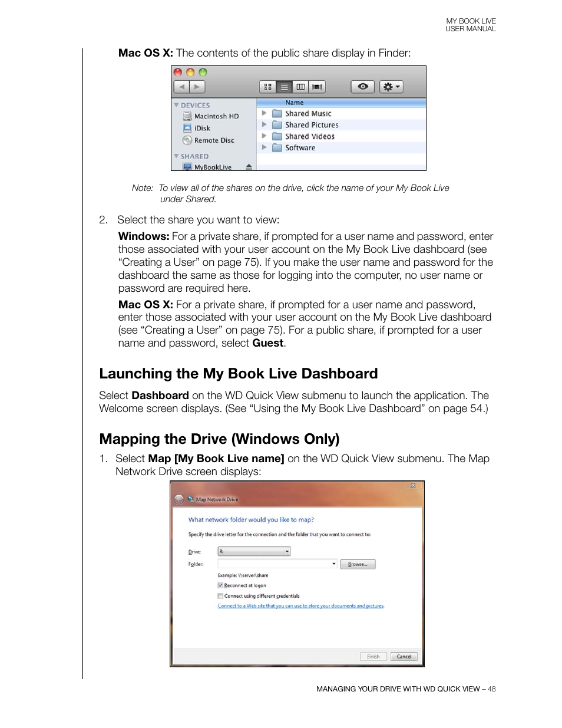
Task: Switch Finder to column view
Action: [300, 87]
